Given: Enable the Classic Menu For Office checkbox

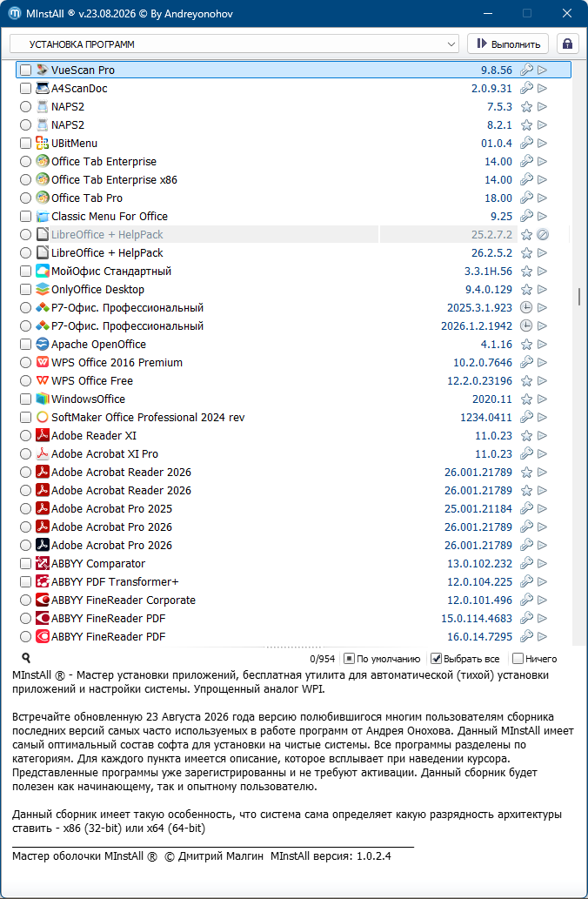Looking at the screenshot, I should tap(25, 216).
